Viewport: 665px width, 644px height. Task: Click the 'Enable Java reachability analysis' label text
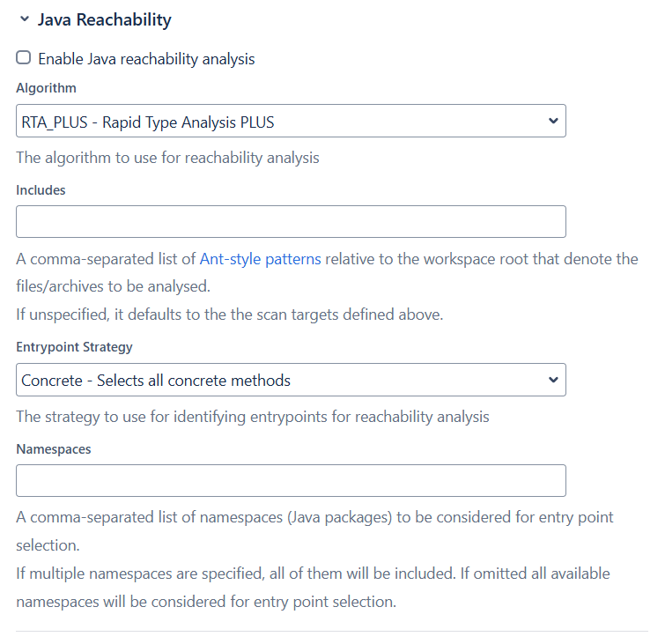click(x=146, y=59)
